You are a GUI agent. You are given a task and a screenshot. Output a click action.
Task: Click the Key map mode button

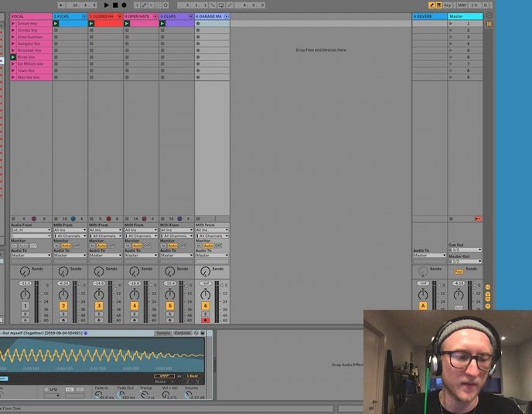point(447,5)
